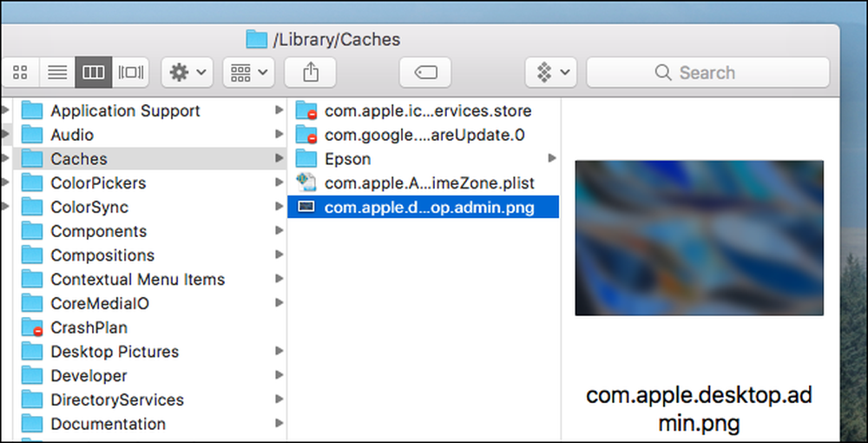Click the ColorPickers folder icon
Screen dimensions: 868x443
(32, 182)
